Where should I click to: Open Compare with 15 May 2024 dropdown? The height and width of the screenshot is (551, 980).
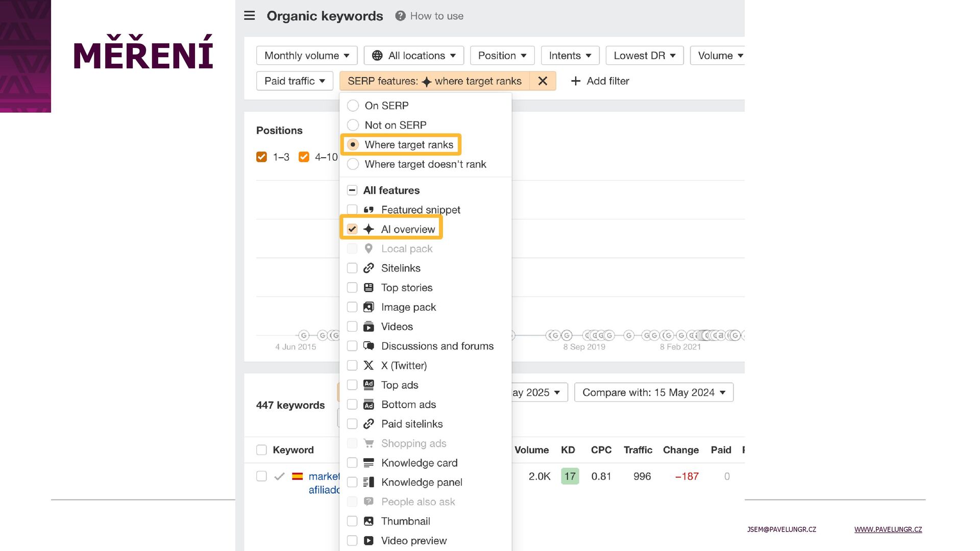pos(653,392)
